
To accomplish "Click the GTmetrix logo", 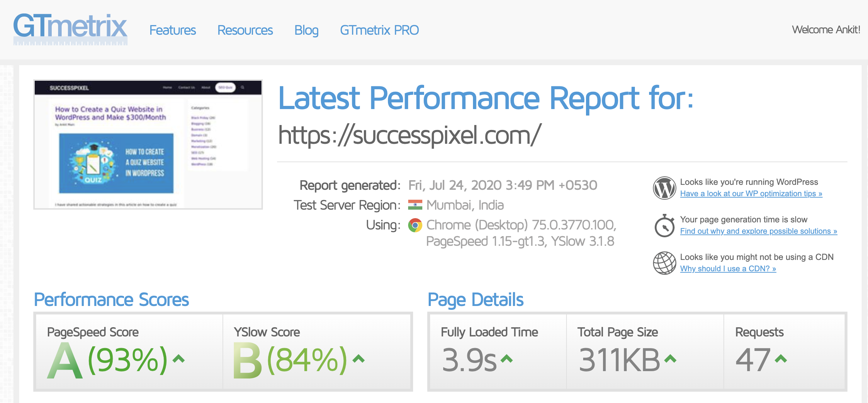I will coord(70,29).
